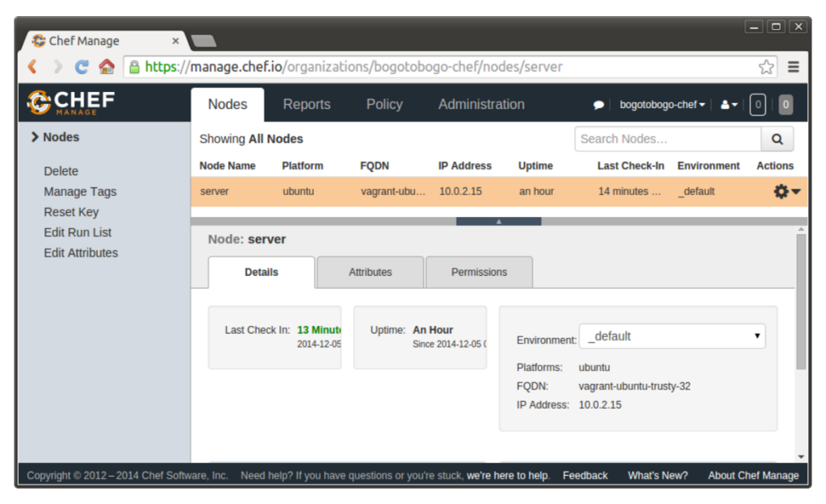
Task: Click the browser address bar URL
Action: (353, 67)
